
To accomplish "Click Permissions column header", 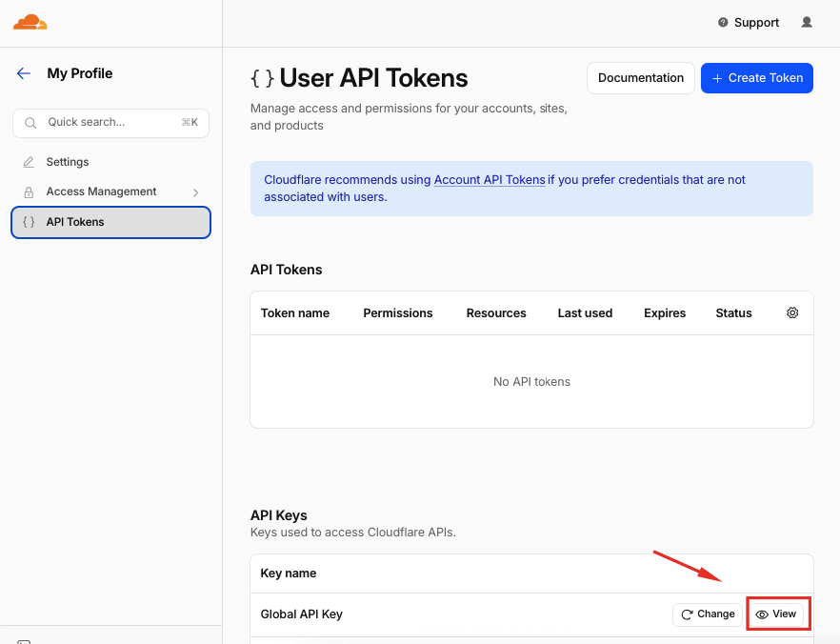I will [398, 313].
